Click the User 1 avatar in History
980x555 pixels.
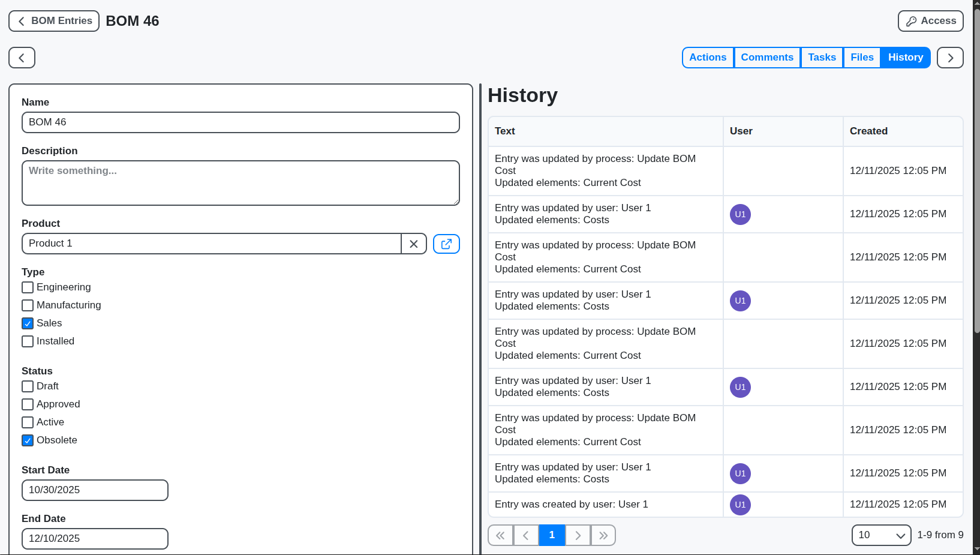coord(740,214)
